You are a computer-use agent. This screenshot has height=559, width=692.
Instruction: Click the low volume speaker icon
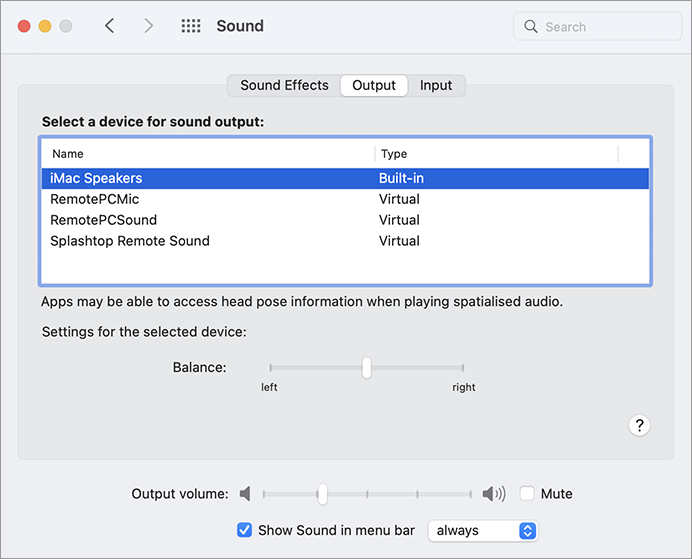[245, 494]
